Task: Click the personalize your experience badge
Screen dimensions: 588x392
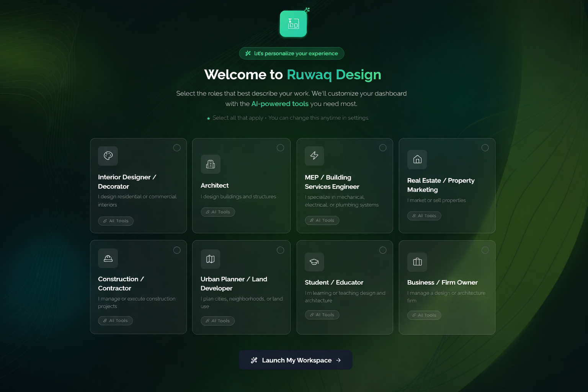Action: 292,53
